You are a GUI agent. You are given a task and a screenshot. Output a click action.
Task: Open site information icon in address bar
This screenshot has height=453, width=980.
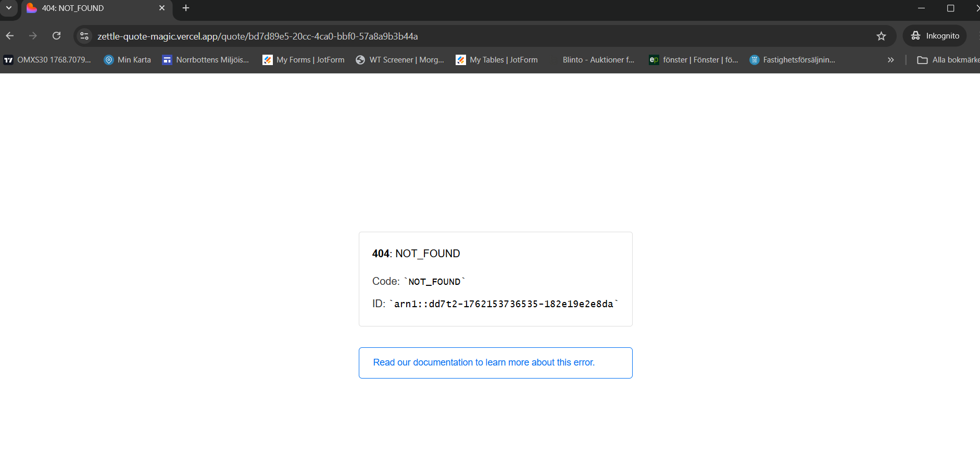pos(84,36)
